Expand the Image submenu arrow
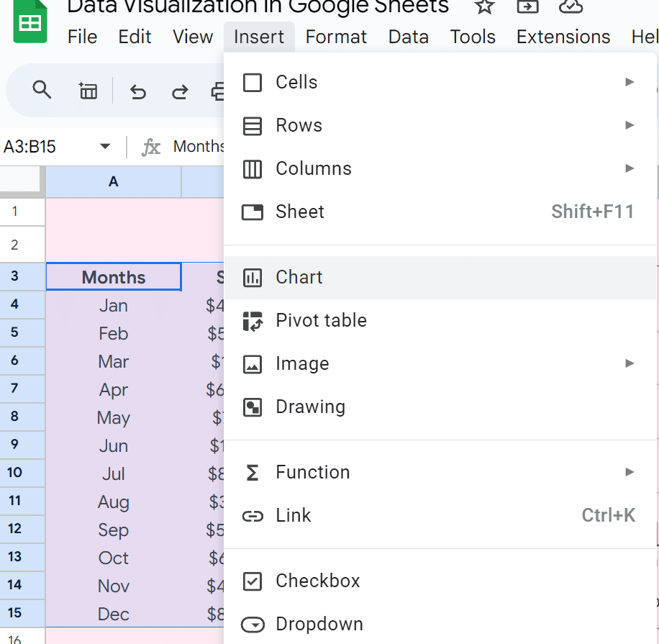Screen dimensions: 659x644 pyautogui.click(x=630, y=363)
